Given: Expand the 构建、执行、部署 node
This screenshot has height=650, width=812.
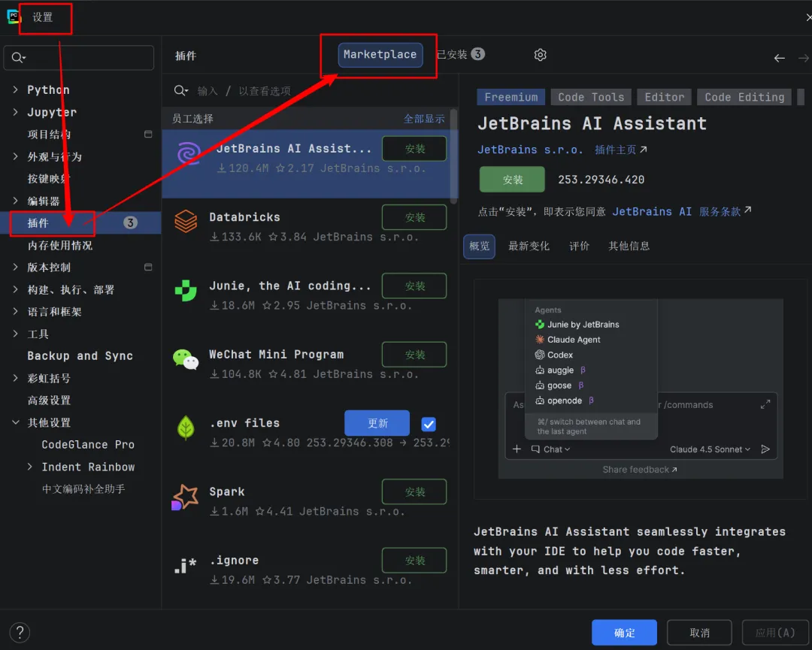Looking at the screenshot, I should pos(15,289).
